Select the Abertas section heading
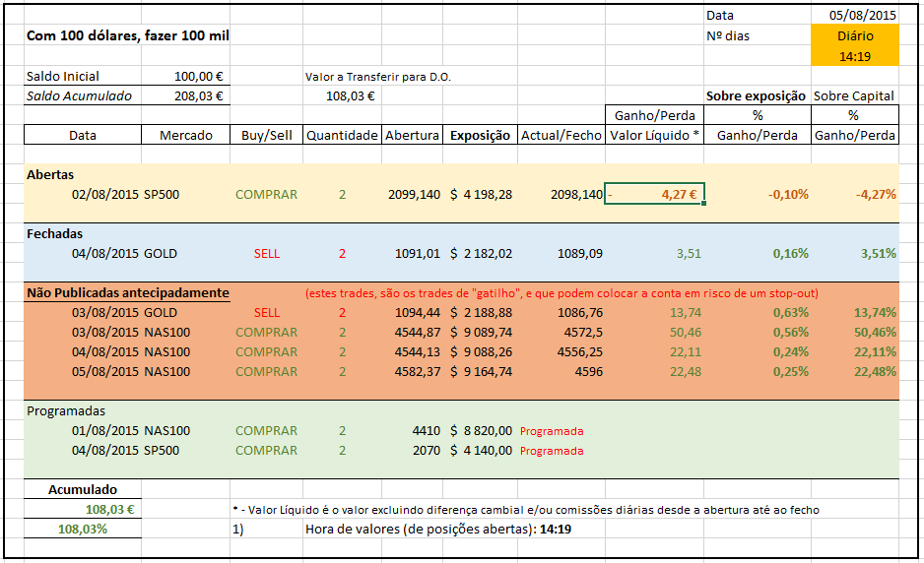Viewport: 924px width, 563px height. click(50, 175)
